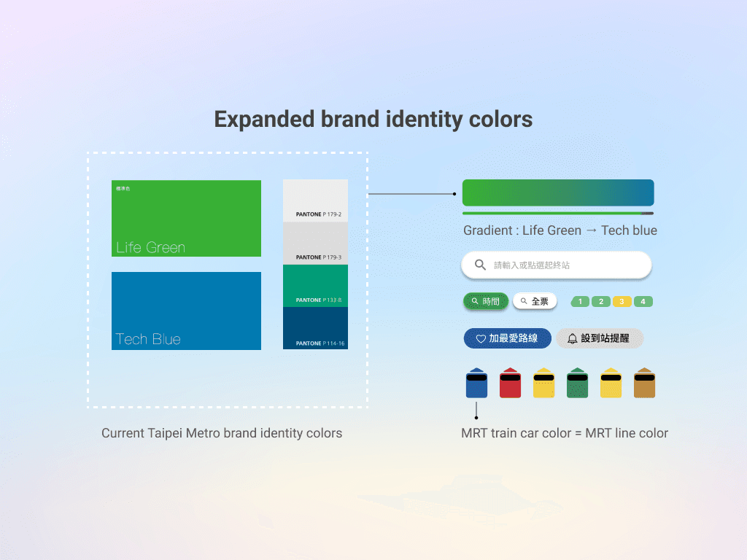
Task: Click the PANTONE P 179-3 swatch
Action: pyautogui.click(x=315, y=244)
